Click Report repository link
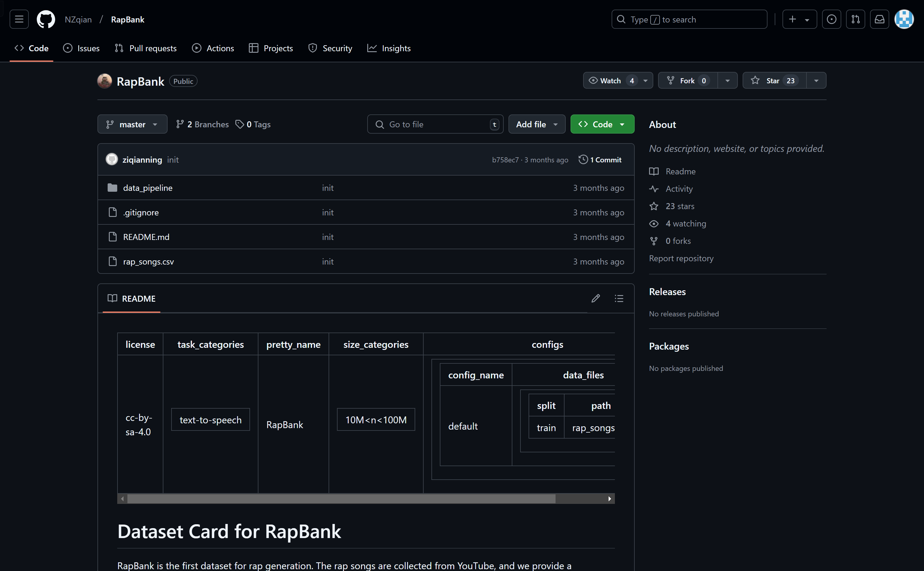 pyautogui.click(x=681, y=258)
